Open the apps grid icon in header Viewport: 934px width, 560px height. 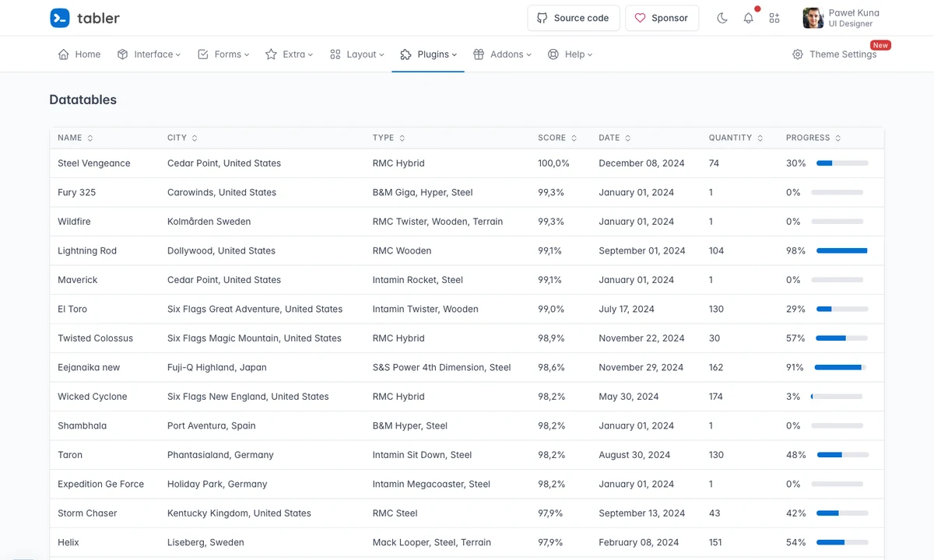[774, 18]
